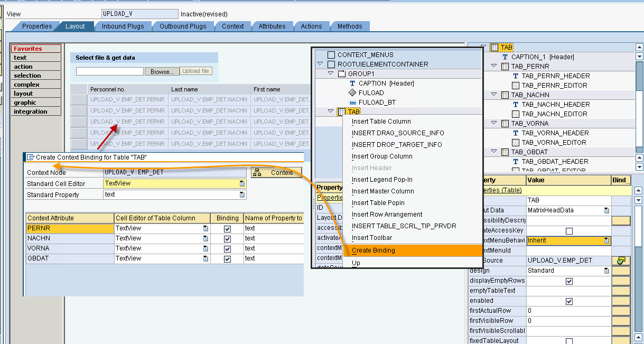Toggle the Binding checkbox for NACHN
644x344 pixels.
pyautogui.click(x=227, y=238)
